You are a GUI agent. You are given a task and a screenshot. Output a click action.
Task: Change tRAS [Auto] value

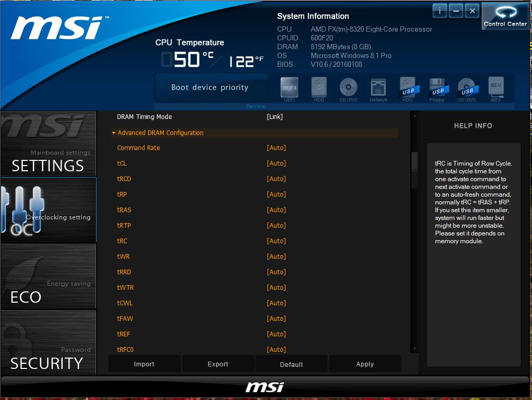click(x=276, y=210)
